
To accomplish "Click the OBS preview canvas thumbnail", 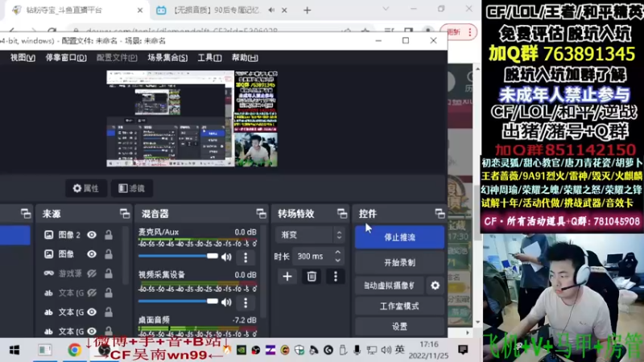I will [192, 118].
